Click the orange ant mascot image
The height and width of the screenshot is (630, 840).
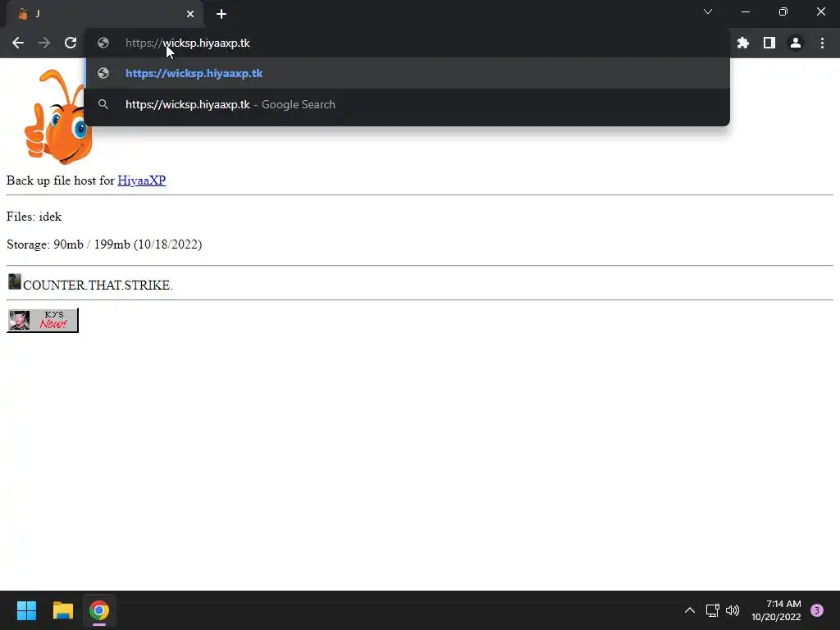[58, 116]
